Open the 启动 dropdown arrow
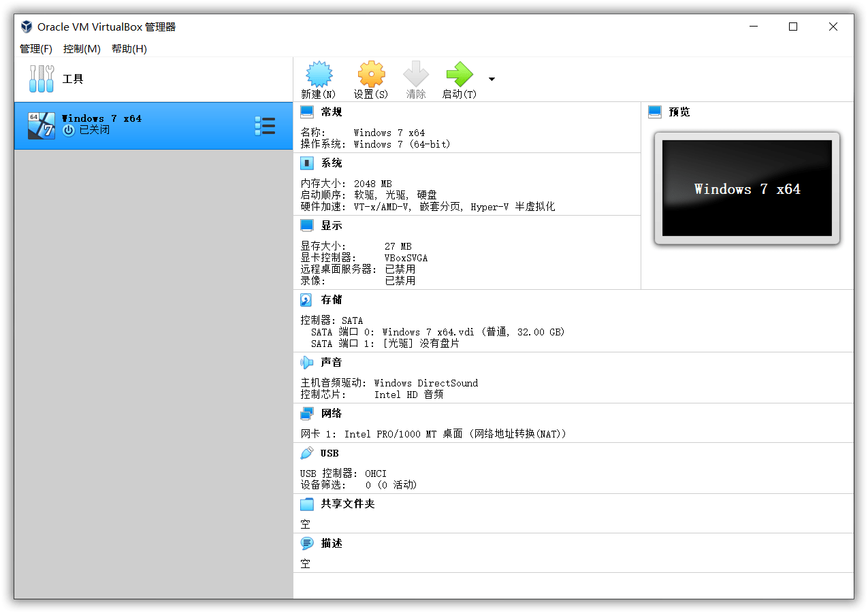 (x=492, y=78)
